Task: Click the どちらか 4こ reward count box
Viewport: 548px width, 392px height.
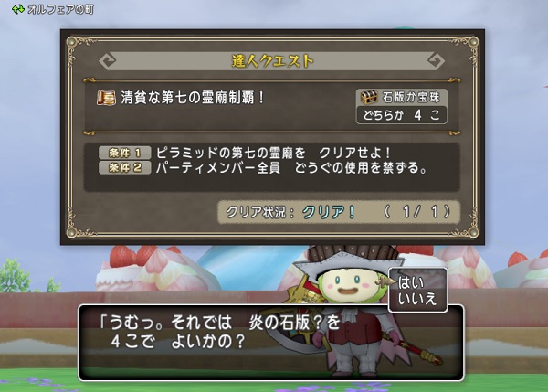Action: (402, 115)
